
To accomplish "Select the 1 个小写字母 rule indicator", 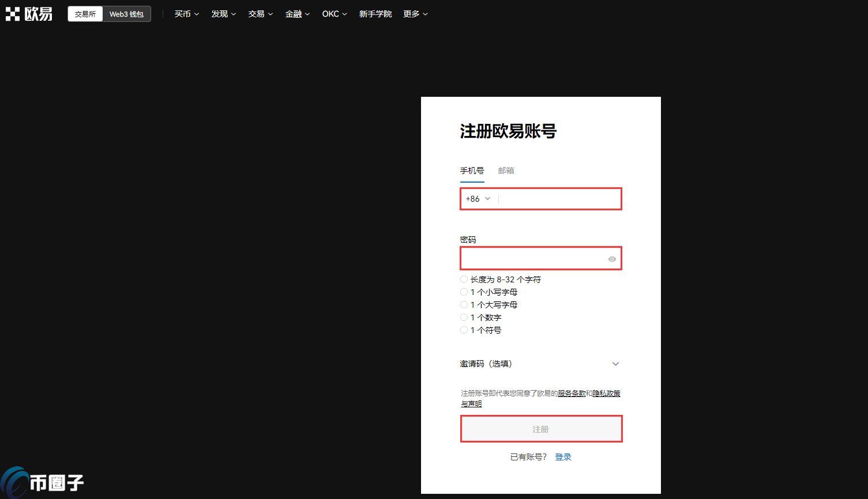I will [464, 292].
